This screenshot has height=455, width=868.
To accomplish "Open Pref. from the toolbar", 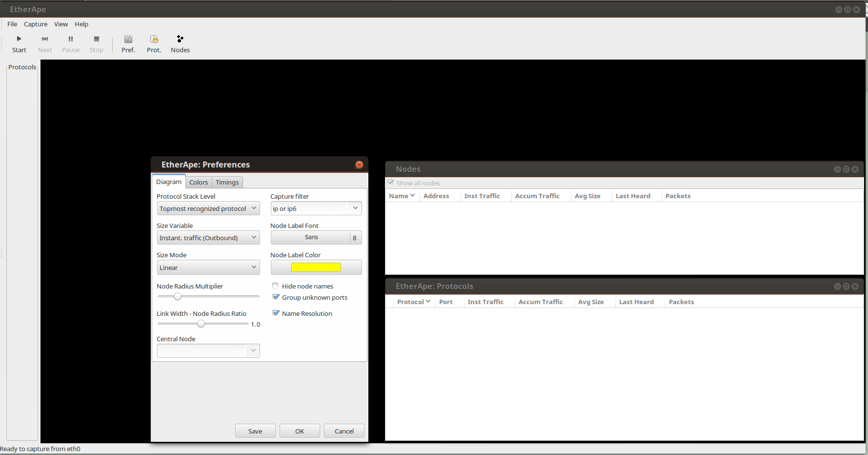I will click(128, 44).
